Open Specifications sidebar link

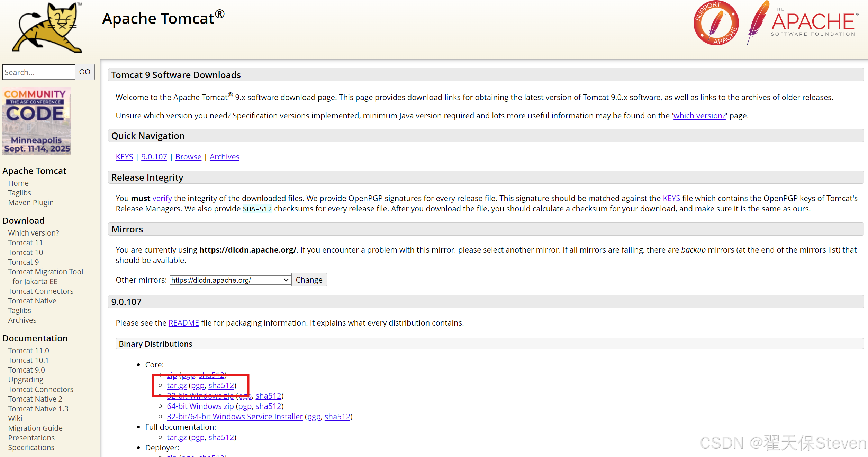[x=31, y=447]
